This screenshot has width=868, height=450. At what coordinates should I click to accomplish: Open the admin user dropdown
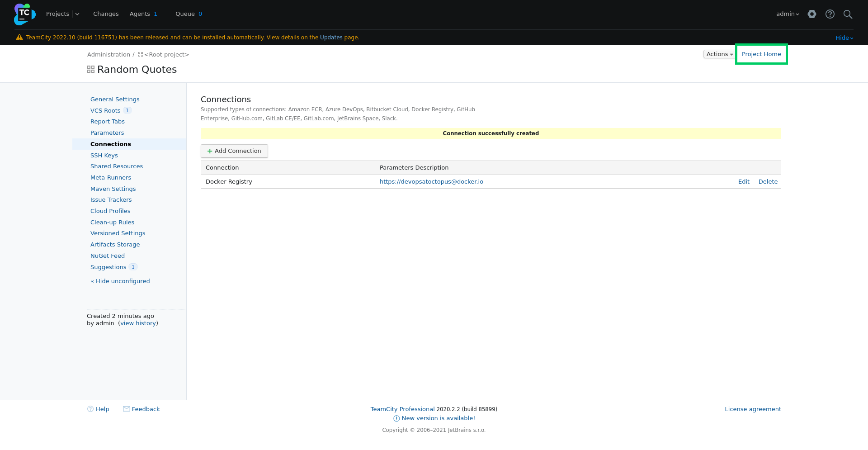coord(788,14)
